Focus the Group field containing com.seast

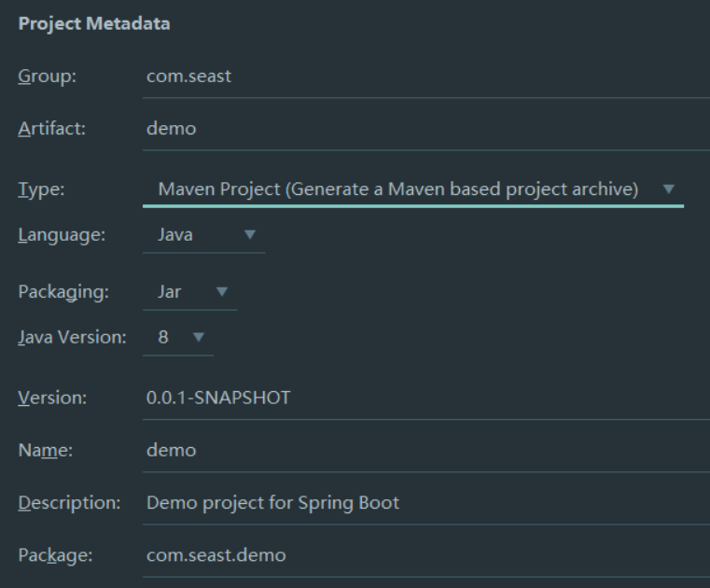[x=426, y=77]
